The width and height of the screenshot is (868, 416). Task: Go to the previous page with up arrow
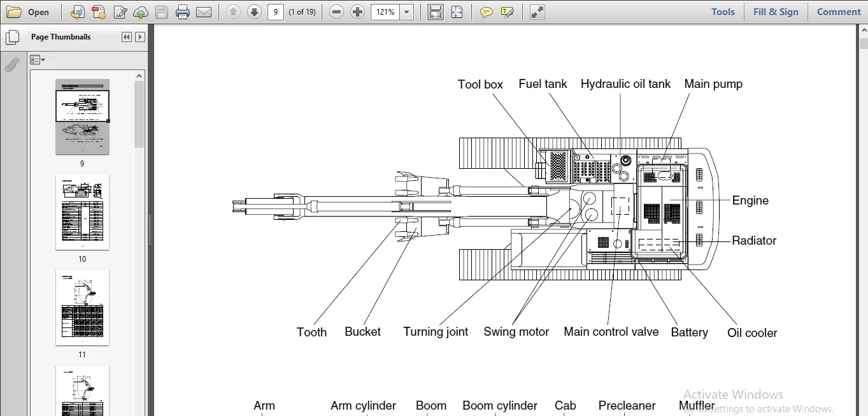(x=234, y=11)
